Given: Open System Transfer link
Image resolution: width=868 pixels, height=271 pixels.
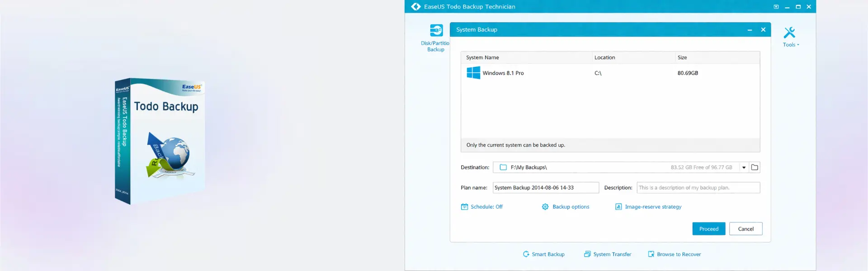Looking at the screenshot, I should [612, 254].
